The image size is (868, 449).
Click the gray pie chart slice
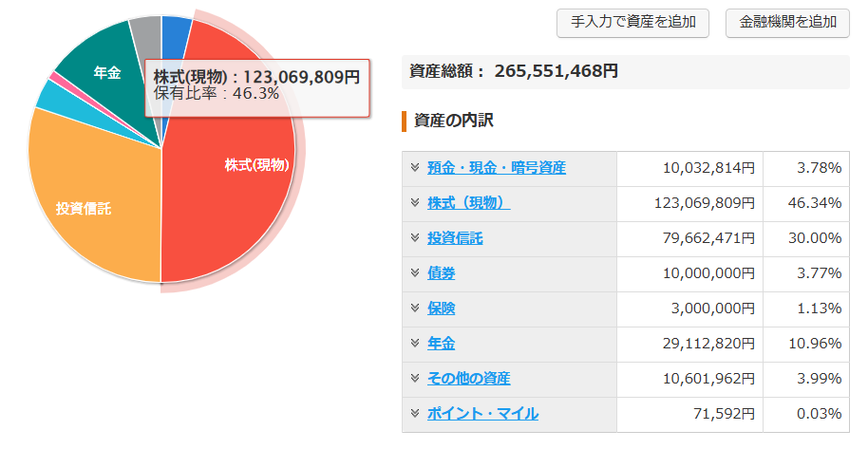[146, 31]
